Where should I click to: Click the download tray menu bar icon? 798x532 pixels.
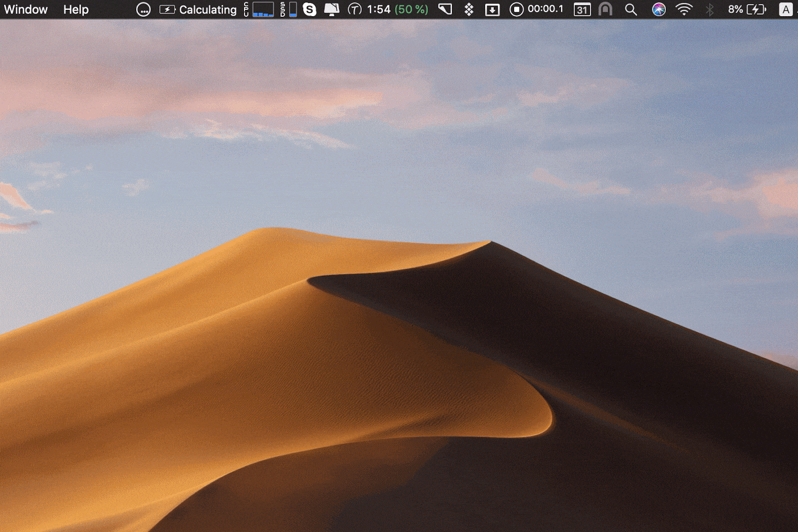492,9
